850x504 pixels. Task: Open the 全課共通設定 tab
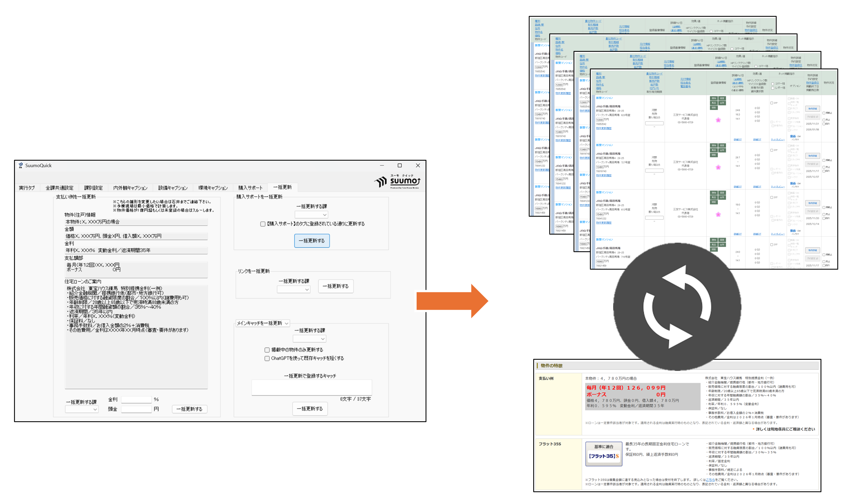tap(59, 188)
